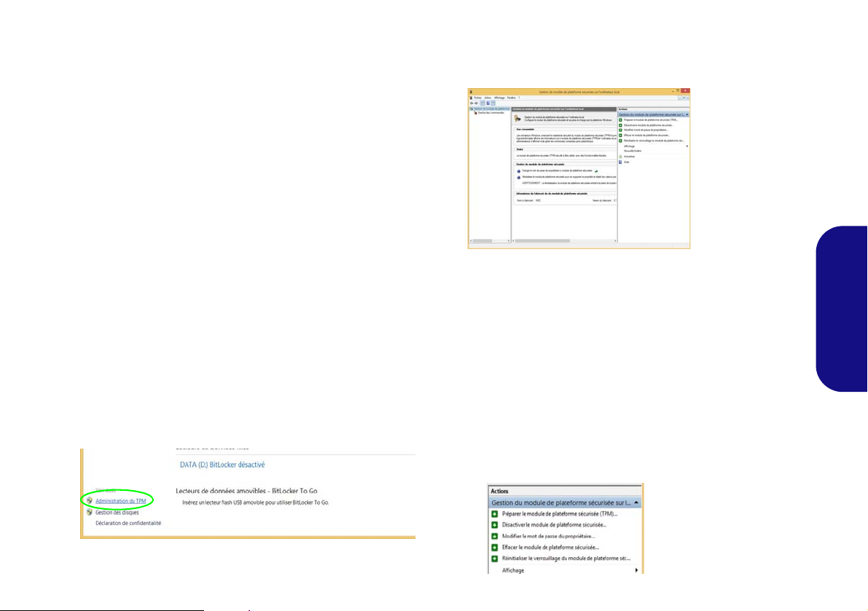This screenshot has width=868, height=611.
Task: Click 'Modifier le mot de passe du propriétaire' in the enlarged Actions pane
Action: [548, 536]
